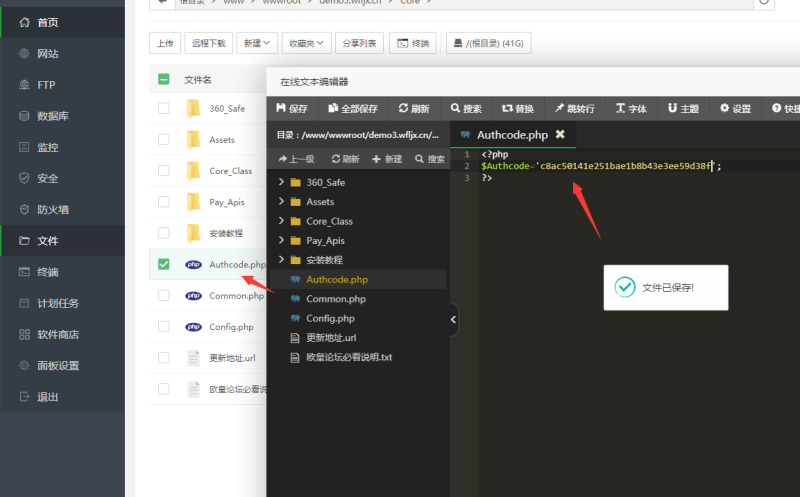This screenshot has width=800, height=497.
Task: Switch to the Authcode.php editor tab
Action: tap(512, 135)
